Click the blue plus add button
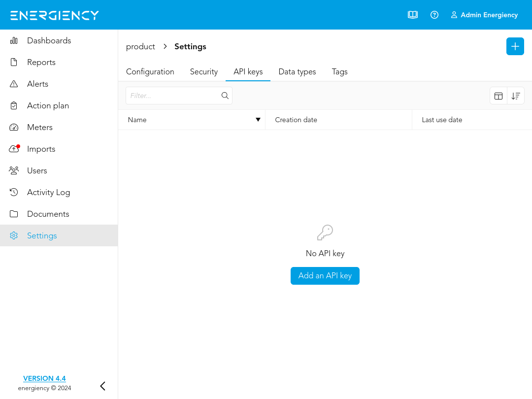The width and height of the screenshot is (532, 399). tap(515, 46)
